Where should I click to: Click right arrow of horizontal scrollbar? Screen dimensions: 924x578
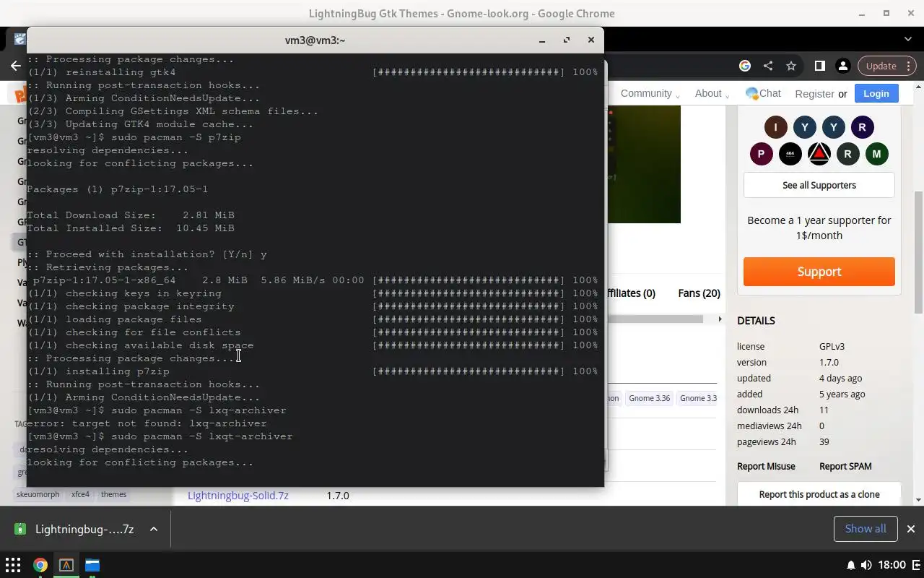[719, 319]
